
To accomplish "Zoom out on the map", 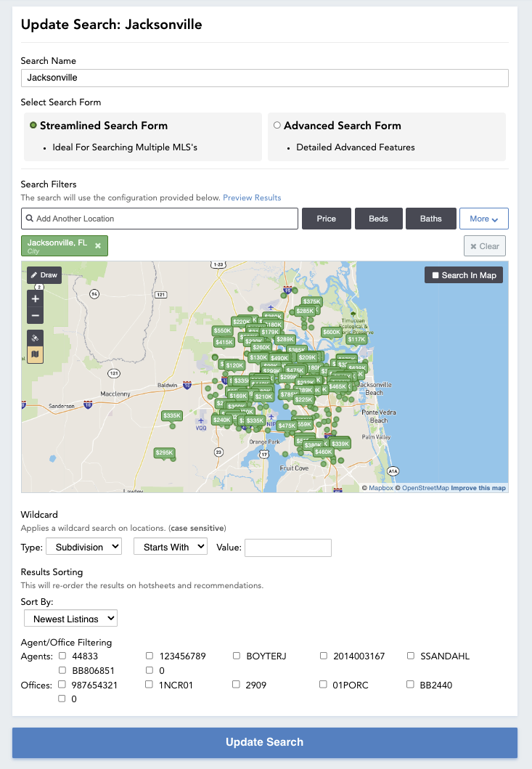I will (36, 315).
